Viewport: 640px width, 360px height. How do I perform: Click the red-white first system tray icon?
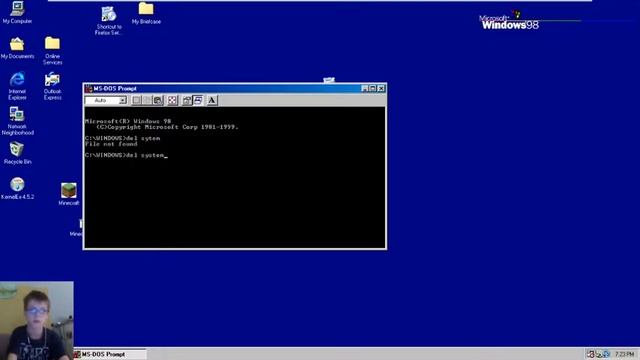(591, 354)
